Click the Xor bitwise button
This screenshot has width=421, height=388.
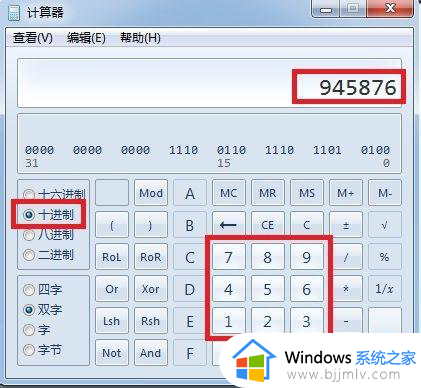pos(151,289)
